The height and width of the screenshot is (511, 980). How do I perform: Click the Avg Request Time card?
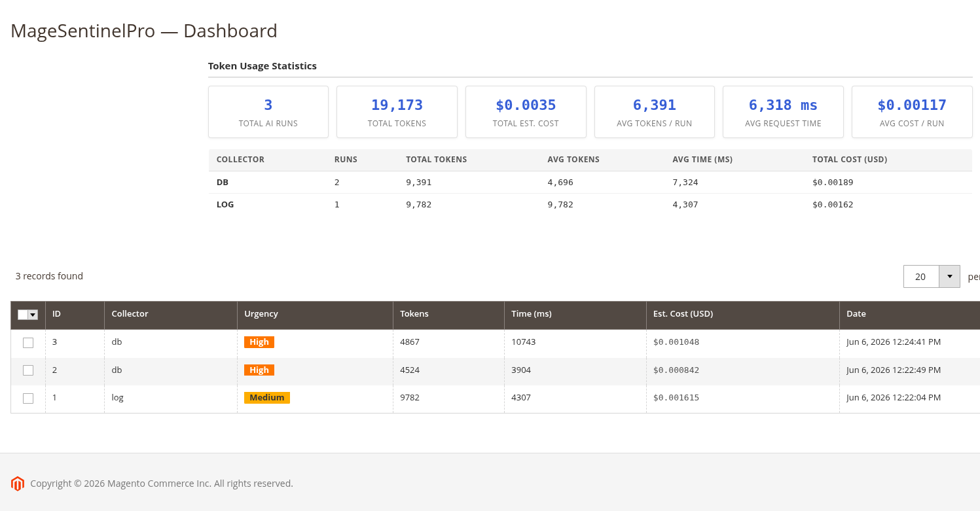pyautogui.click(x=783, y=112)
